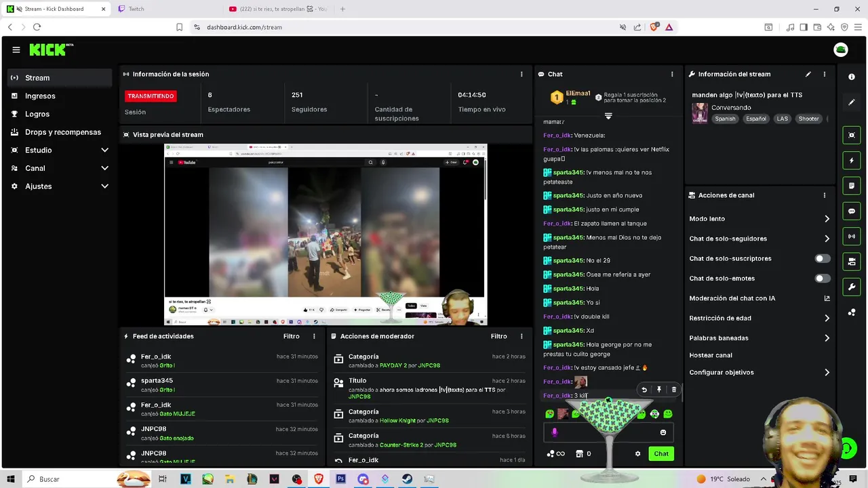
Task: Expand the Canal section in the sidebar
Action: [104, 168]
